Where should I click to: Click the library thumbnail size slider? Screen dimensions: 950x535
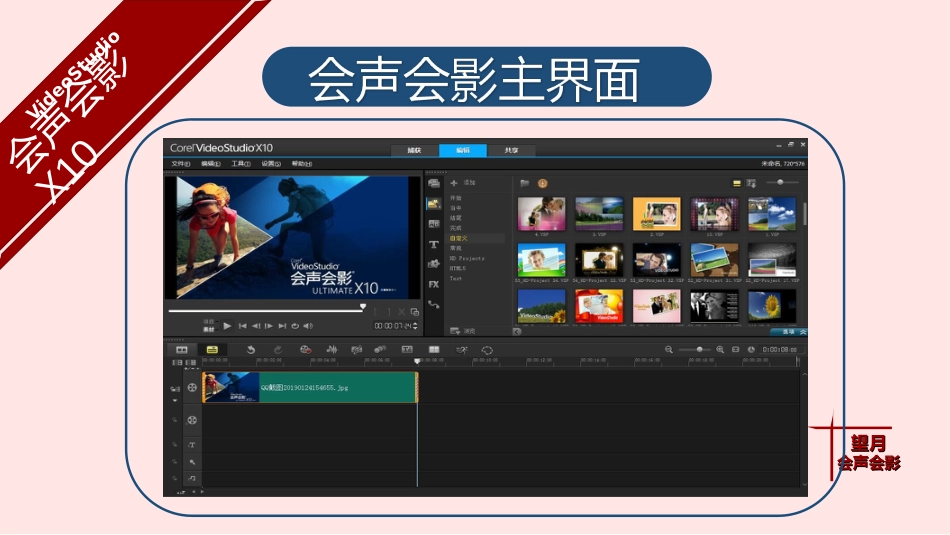(x=782, y=182)
